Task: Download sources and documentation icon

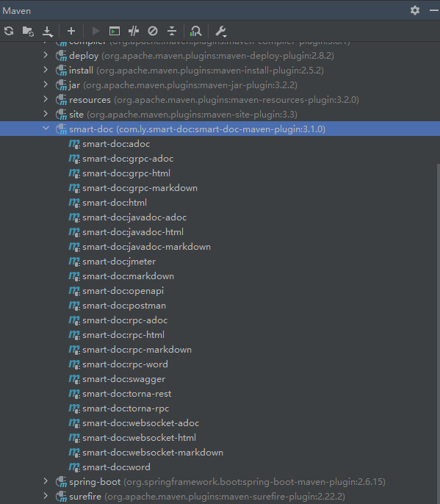Action: tap(48, 32)
